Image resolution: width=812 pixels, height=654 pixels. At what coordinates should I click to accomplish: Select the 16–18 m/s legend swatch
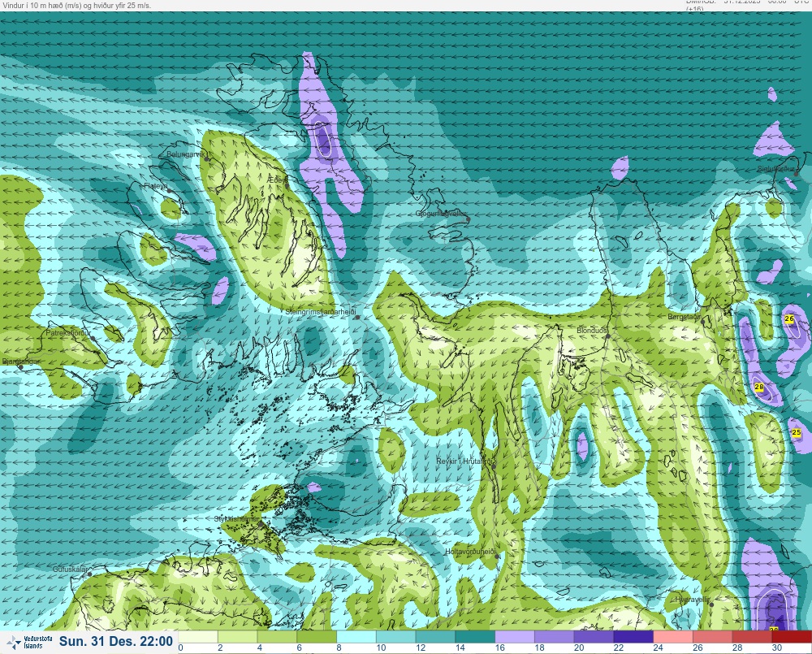[515, 636]
